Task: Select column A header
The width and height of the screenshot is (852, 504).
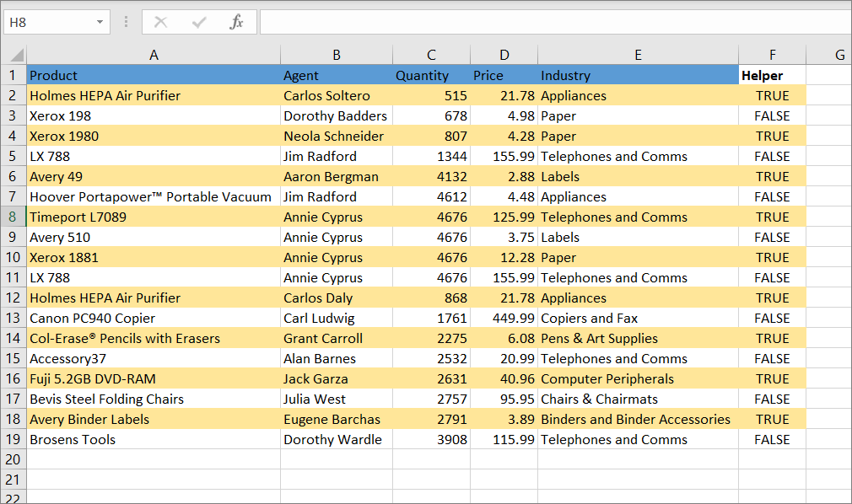Action: (154, 55)
